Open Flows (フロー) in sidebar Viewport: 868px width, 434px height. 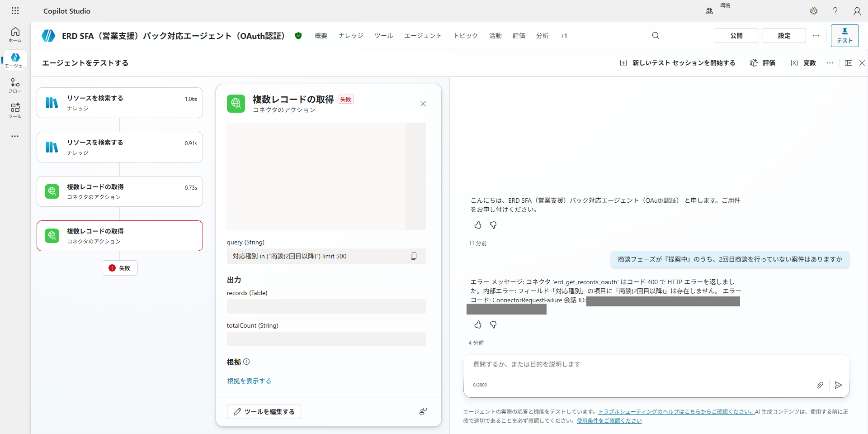[15, 86]
